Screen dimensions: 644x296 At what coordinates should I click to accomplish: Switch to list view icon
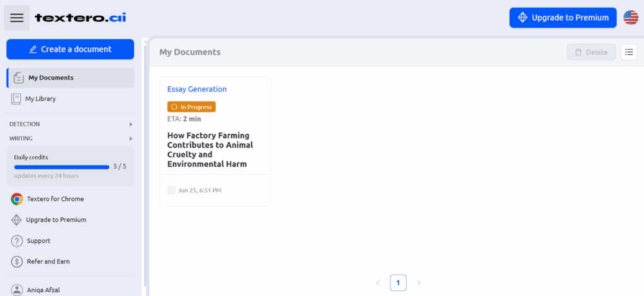[x=629, y=52]
